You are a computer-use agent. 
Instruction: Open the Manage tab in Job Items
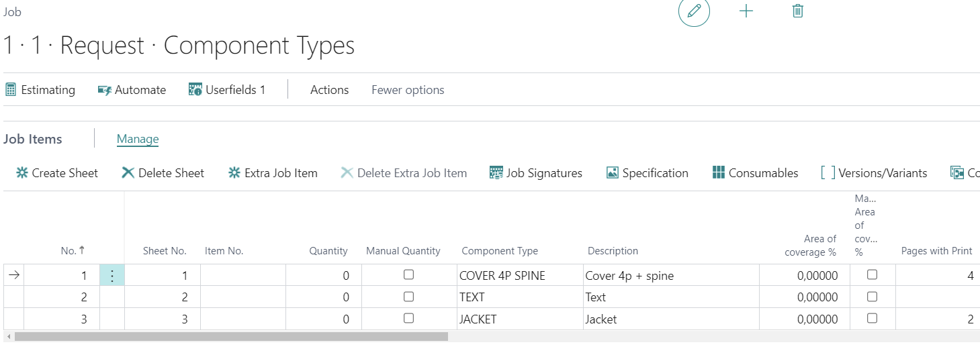pos(138,139)
